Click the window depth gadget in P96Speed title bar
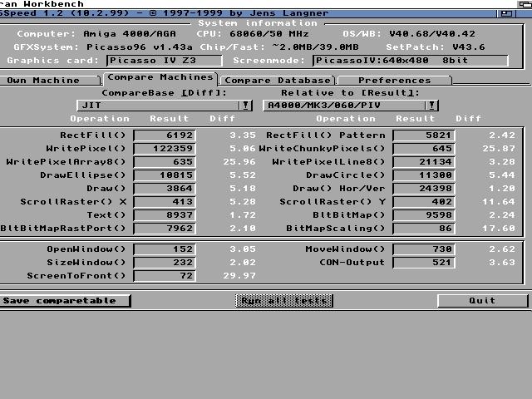Viewport: 532px width, 399px height. click(506, 13)
